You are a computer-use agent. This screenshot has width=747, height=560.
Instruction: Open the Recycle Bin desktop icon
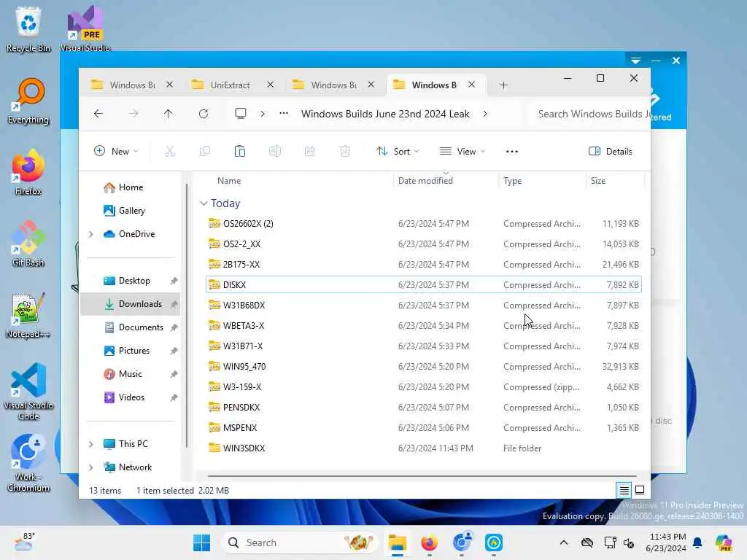tap(28, 29)
